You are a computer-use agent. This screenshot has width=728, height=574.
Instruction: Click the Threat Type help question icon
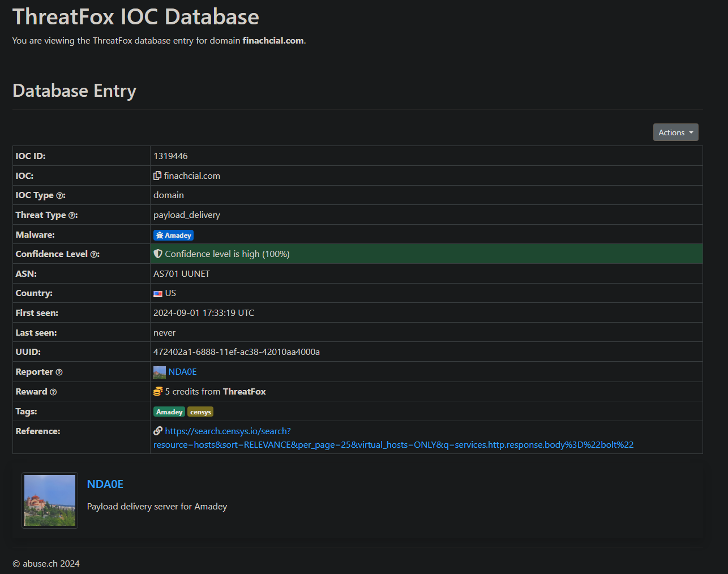tap(72, 215)
